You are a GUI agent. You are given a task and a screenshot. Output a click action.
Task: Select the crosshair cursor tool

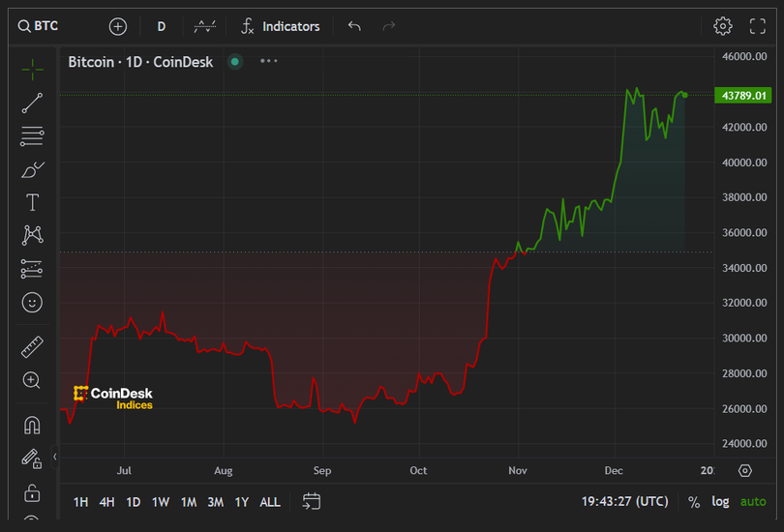pyautogui.click(x=32, y=68)
